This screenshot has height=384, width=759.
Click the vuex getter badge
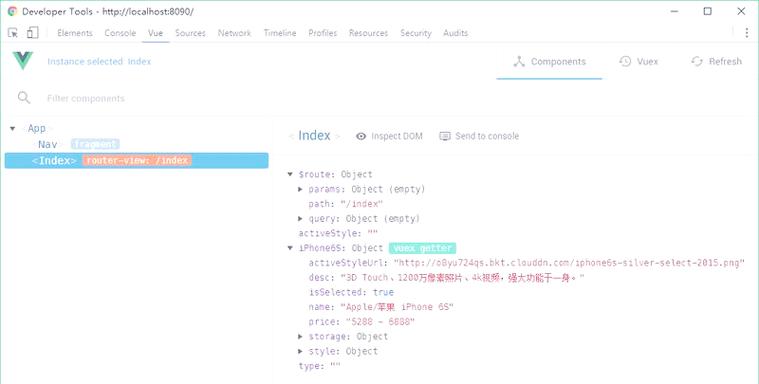tap(423, 248)
